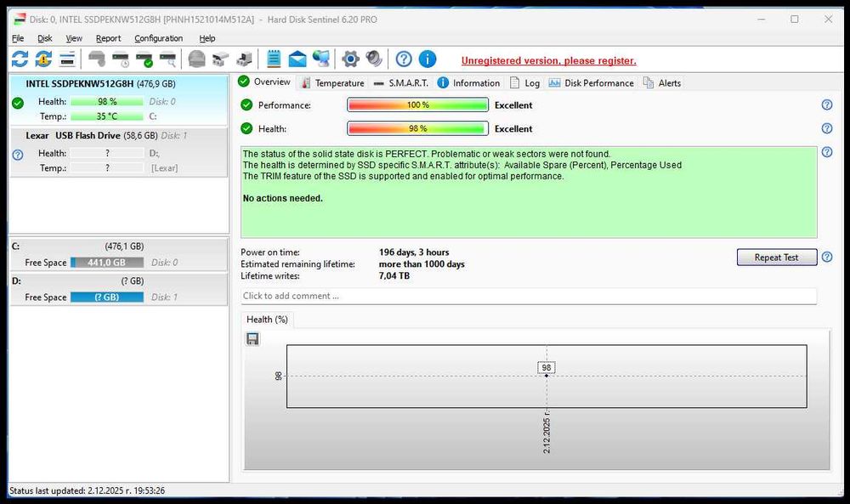This screenshot has width=850, height=504.
Task: Open the File menu
Action: [x=18, y=38]
